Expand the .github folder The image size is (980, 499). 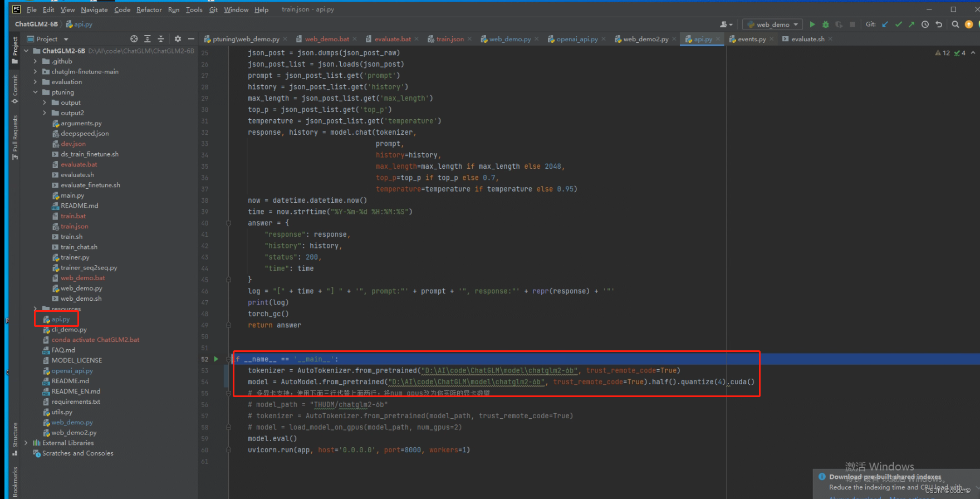[36, 61]
